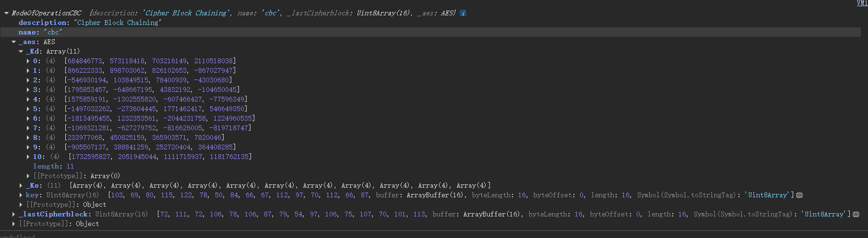
Task: Collapse the _Kd: Array(11) node
Action: pyautogui.click(x=21, y=51)
